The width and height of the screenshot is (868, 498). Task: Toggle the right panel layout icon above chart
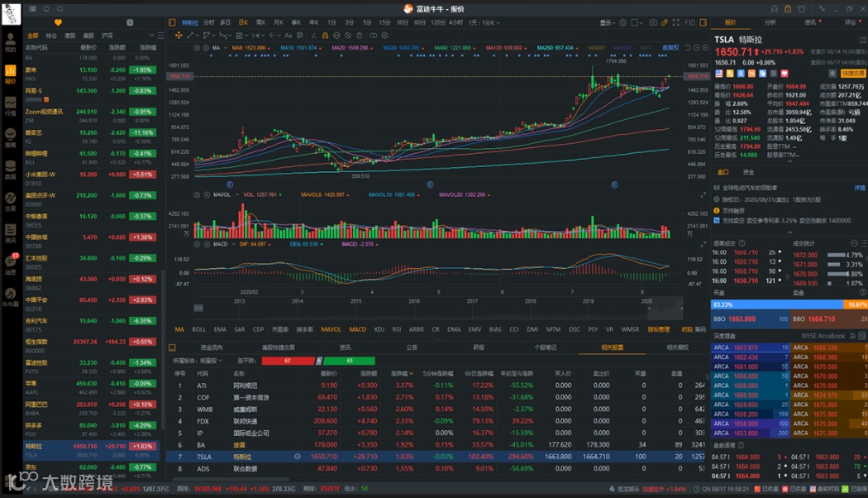703,22
